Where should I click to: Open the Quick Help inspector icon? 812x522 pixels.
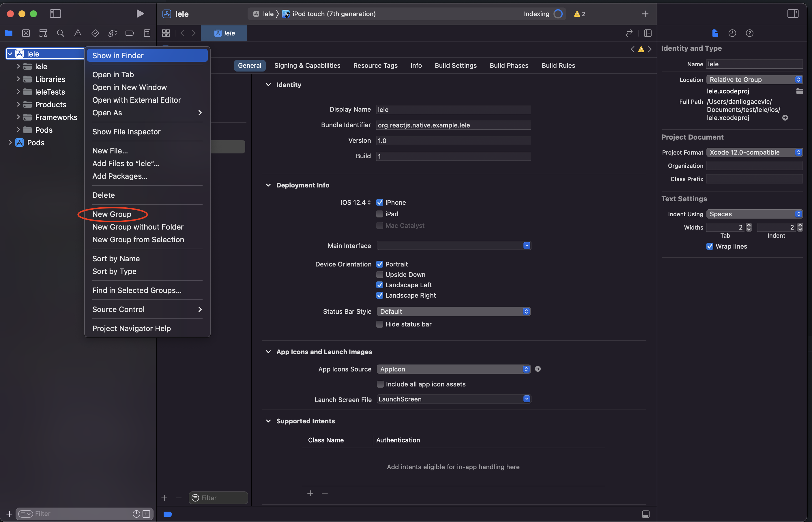pos(749,33)
